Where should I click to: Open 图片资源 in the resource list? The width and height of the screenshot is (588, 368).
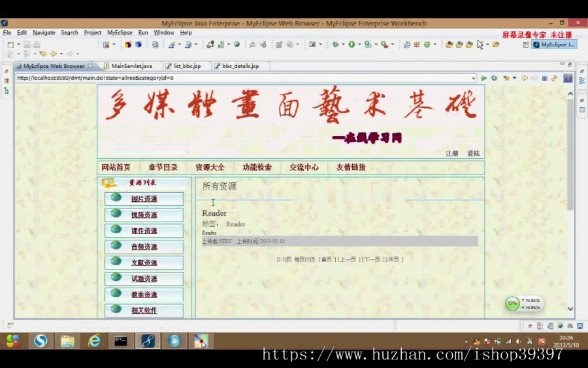point(144,199)
